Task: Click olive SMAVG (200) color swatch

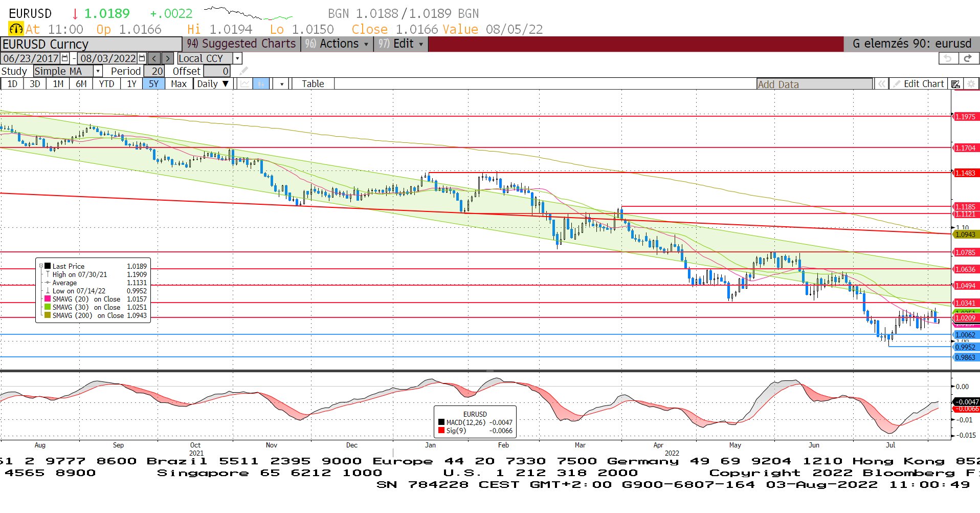Action: [48, 315]
